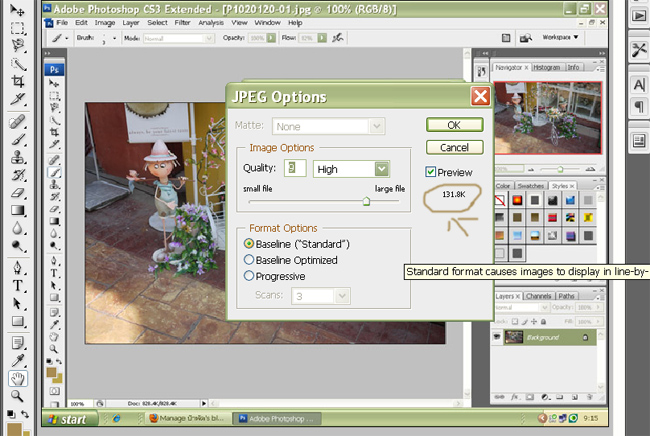Open the File menu
The image size is (650, 436).
pos(62,22)
